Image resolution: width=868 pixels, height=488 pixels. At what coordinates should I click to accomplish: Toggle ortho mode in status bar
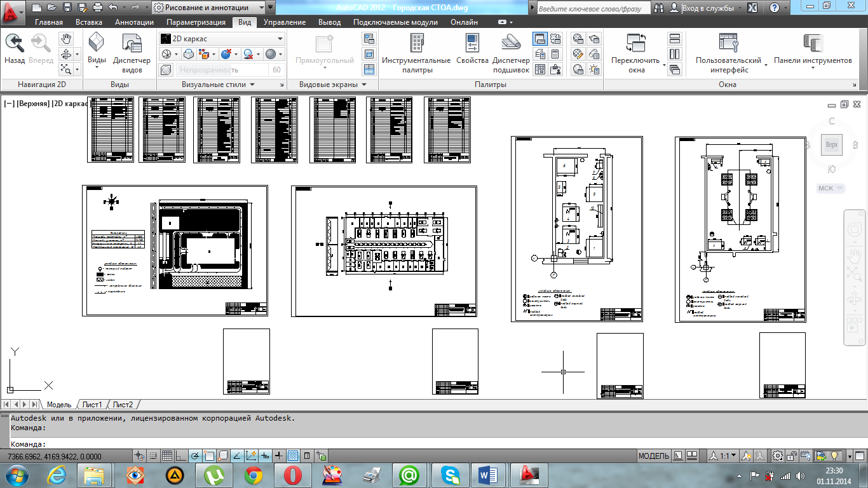(180, 456)
